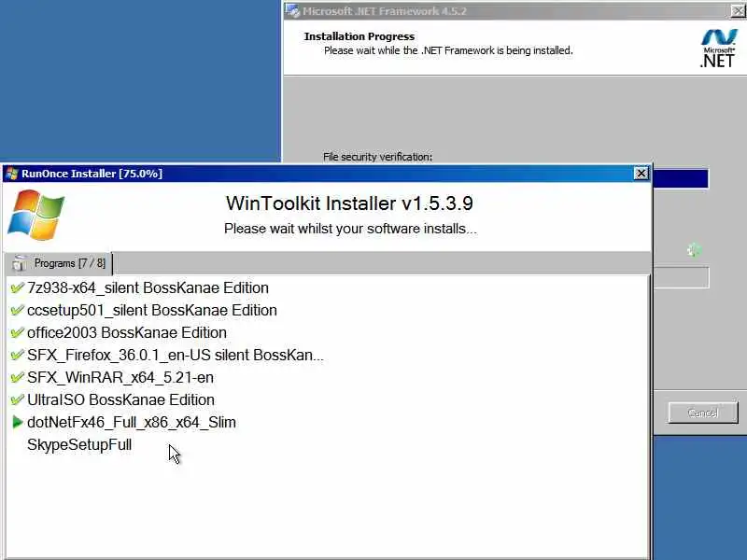Image resolution: width=747 pixels, height=560 pixels.
Task: Click the .NET Framework title bar icon
Action: click(x=293, y=10)
